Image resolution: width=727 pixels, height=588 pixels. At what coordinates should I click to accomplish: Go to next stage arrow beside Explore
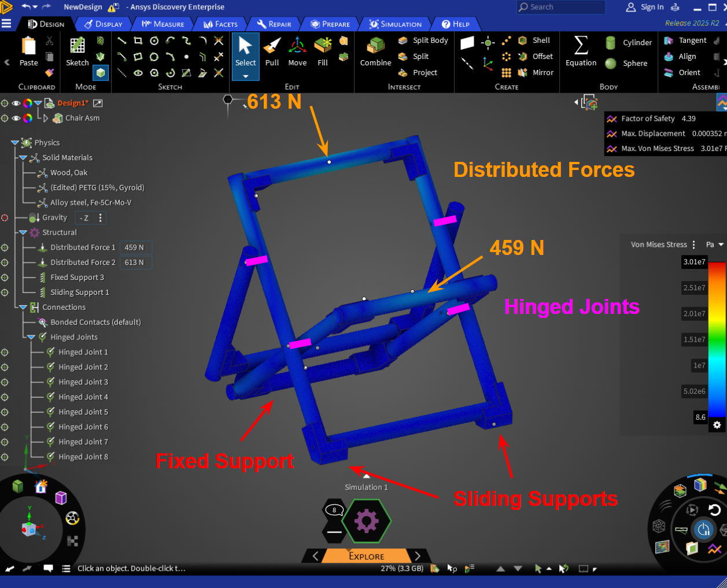coord(418,556)
